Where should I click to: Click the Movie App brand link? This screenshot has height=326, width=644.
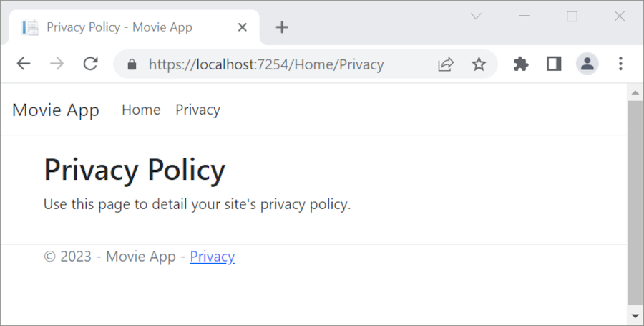[56, 110]
